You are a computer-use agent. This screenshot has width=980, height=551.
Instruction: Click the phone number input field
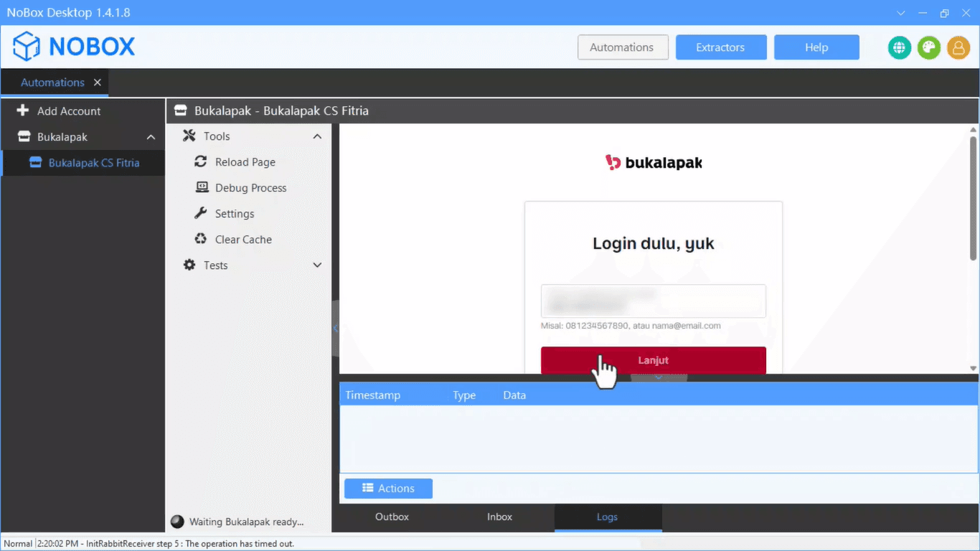coord(653,301)
